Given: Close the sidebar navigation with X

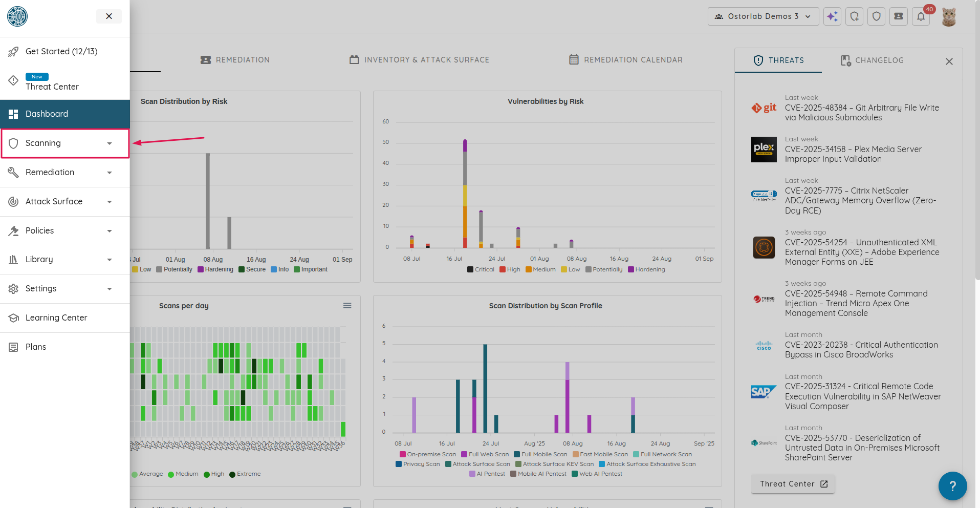Looking at the screenshot, I should (109, 16).
